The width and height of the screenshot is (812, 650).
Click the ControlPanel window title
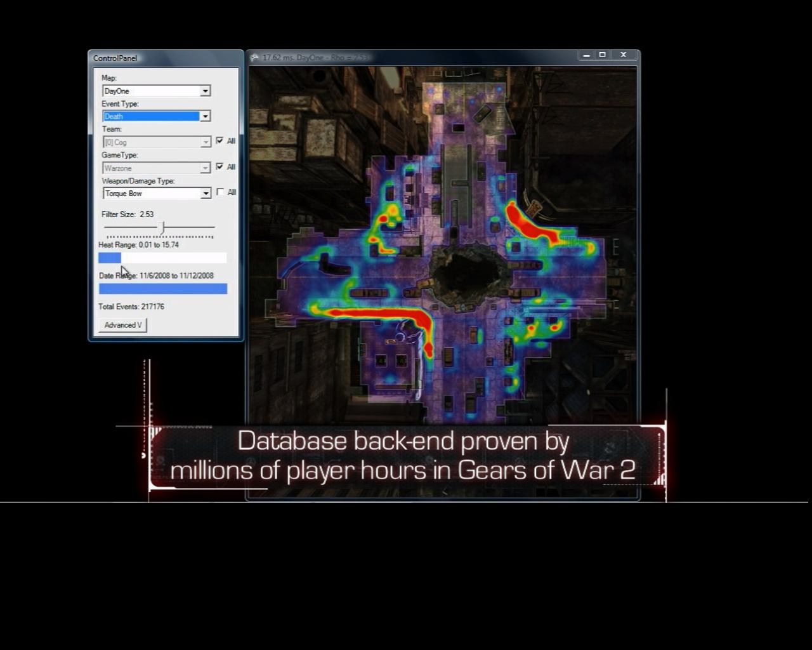(x=115, y=58)
